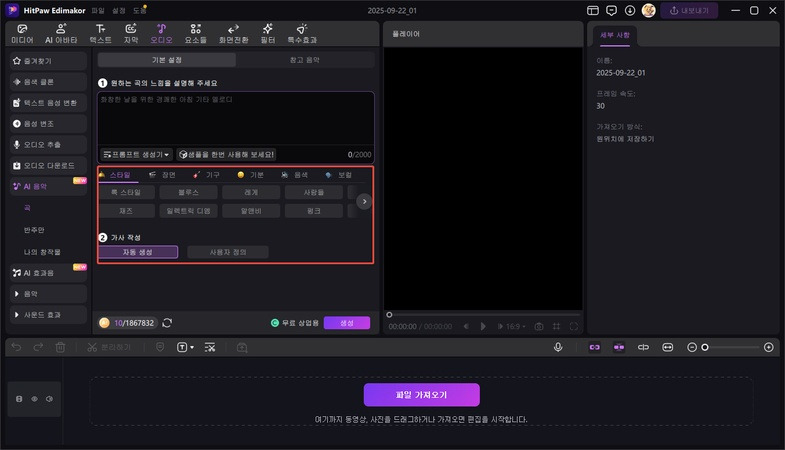Open 텍스트 음성 변환 text-to-speech
This screenshot has height=450, width=785.
[x=48, y=103]
